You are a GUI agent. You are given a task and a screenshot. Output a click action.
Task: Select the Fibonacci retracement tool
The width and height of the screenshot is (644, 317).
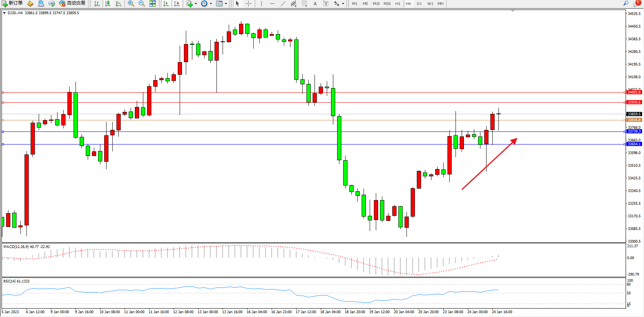pyautogui.click(x=293, y=3)
